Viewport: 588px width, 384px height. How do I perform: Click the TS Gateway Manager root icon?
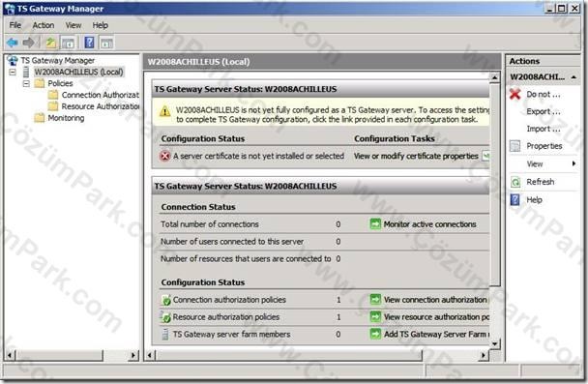(13, 60)
